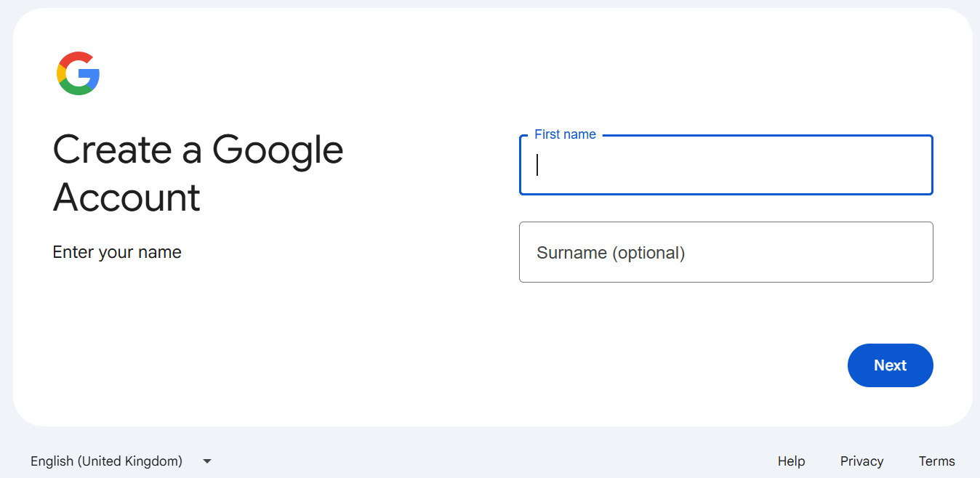Open the English (United Kingdom) language selector
980x478 pixels.
[x=107, y=461]
